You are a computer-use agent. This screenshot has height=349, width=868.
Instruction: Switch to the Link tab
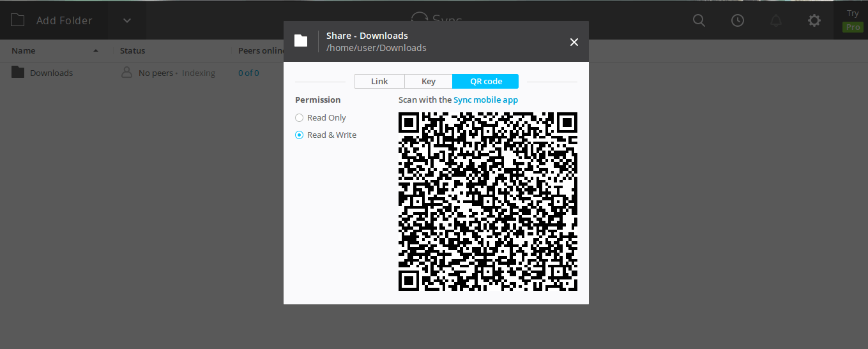tap(379, 81)
